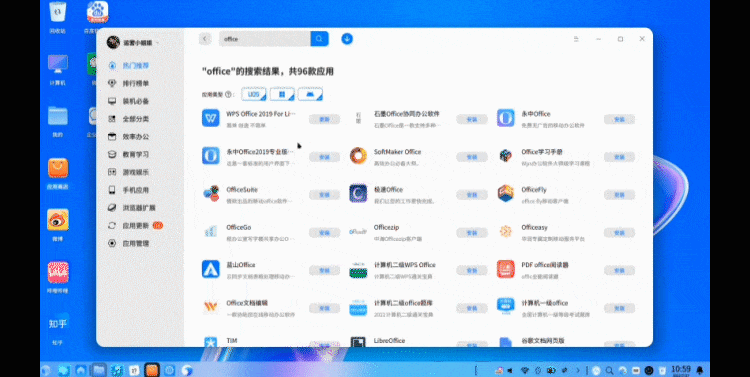Install 蓝山Office

coord(324,270)
